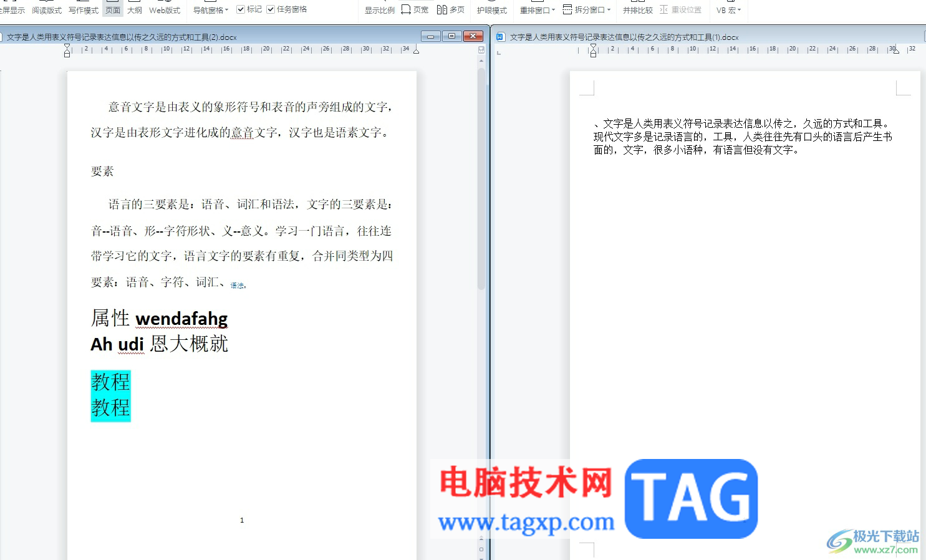Click the first line 意音文字是由表义
The height and width of the screenshot is (560, 926).
coord(251,107)
